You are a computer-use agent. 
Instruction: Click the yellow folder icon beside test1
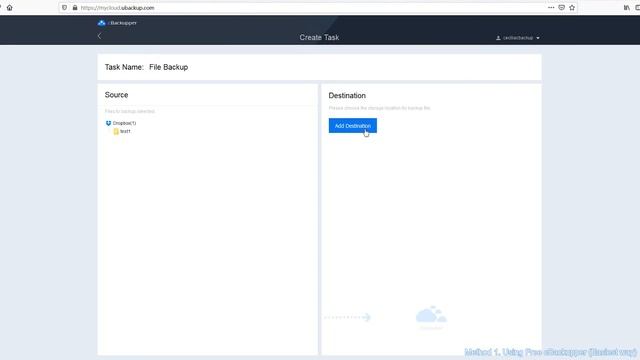point(116,131)
